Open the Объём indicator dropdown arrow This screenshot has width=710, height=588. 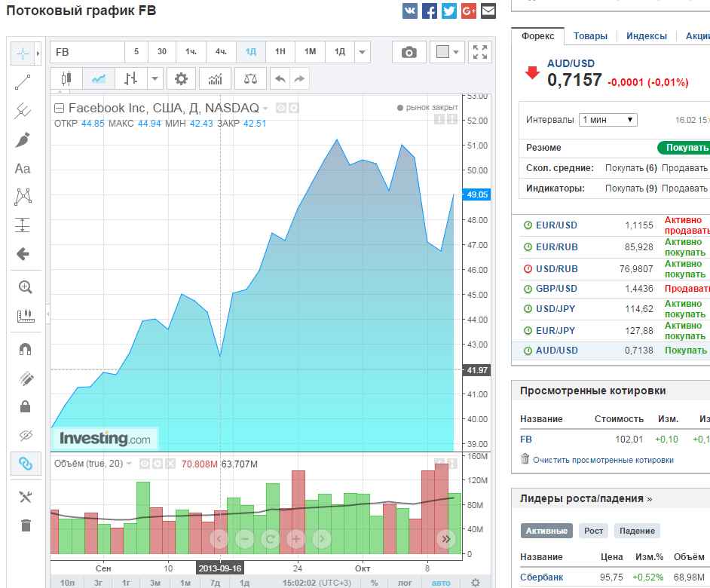[x=129, y=464]
